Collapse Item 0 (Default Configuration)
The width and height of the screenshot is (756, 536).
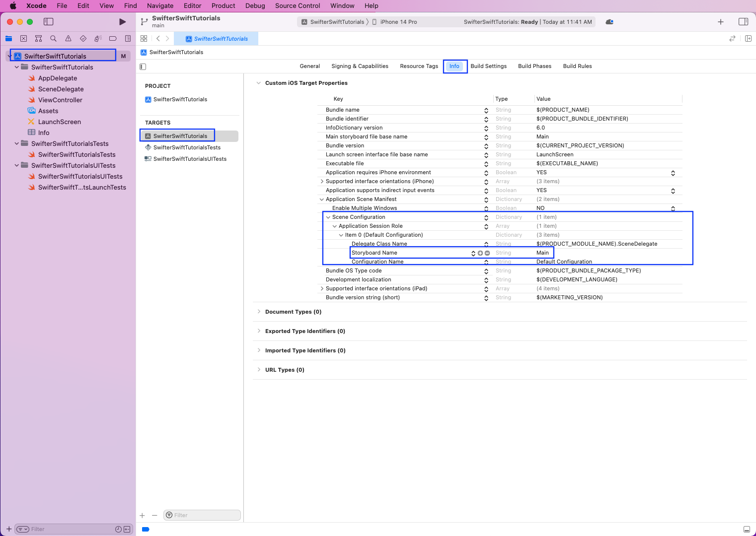[341, 235]
